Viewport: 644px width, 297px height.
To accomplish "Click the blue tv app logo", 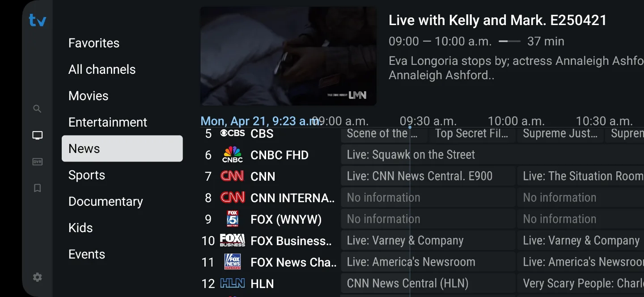I will click(x=38, y=20).
